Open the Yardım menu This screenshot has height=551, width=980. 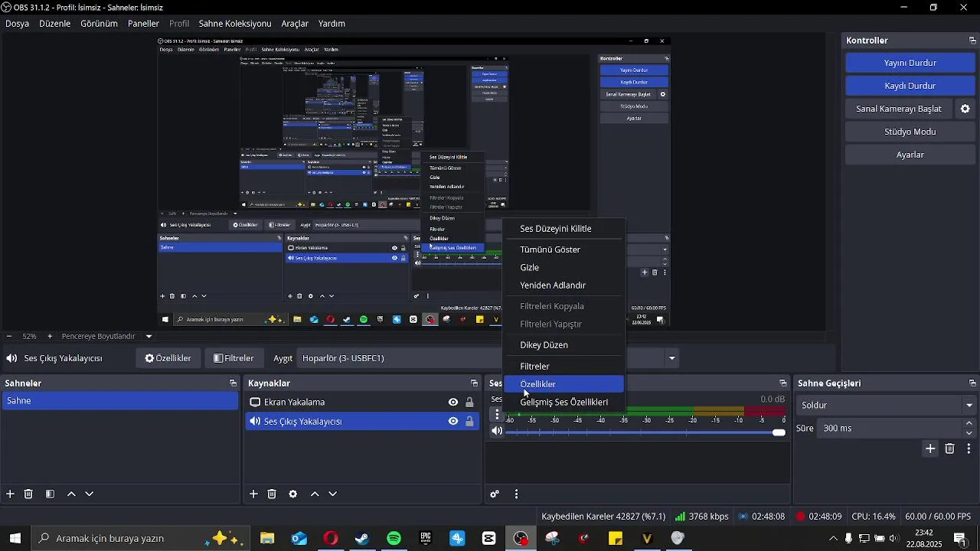[x=332, y=24]
